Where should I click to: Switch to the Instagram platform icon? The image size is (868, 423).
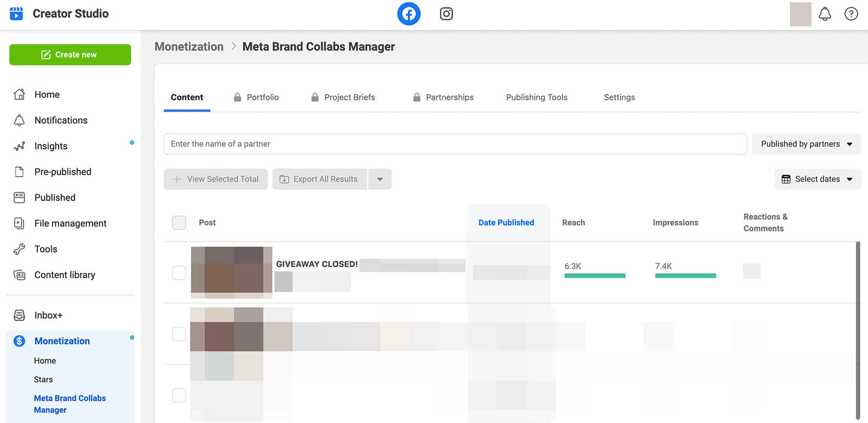tap(446, 14)
